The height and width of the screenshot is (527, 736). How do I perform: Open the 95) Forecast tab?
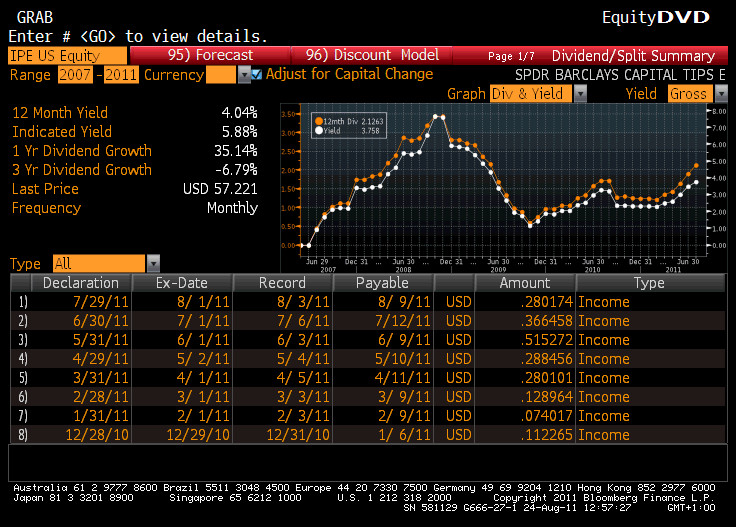pyautogui.click(x=210, y=55)
